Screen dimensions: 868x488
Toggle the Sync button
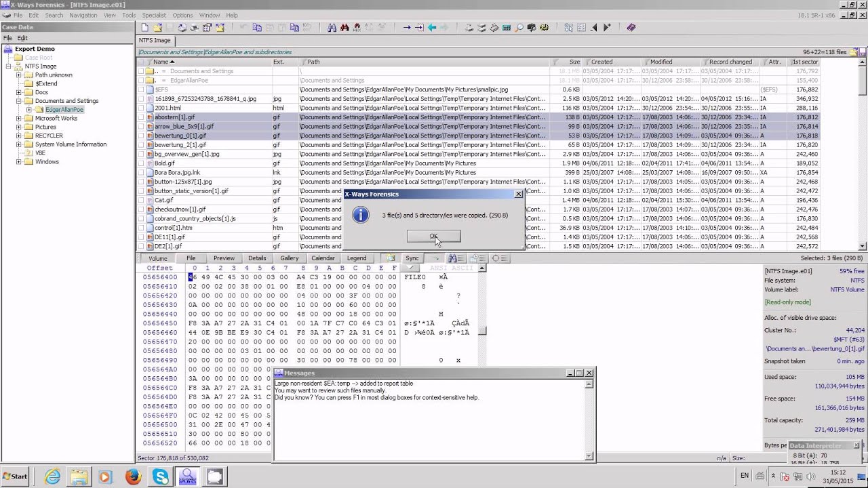click(412, 258)
